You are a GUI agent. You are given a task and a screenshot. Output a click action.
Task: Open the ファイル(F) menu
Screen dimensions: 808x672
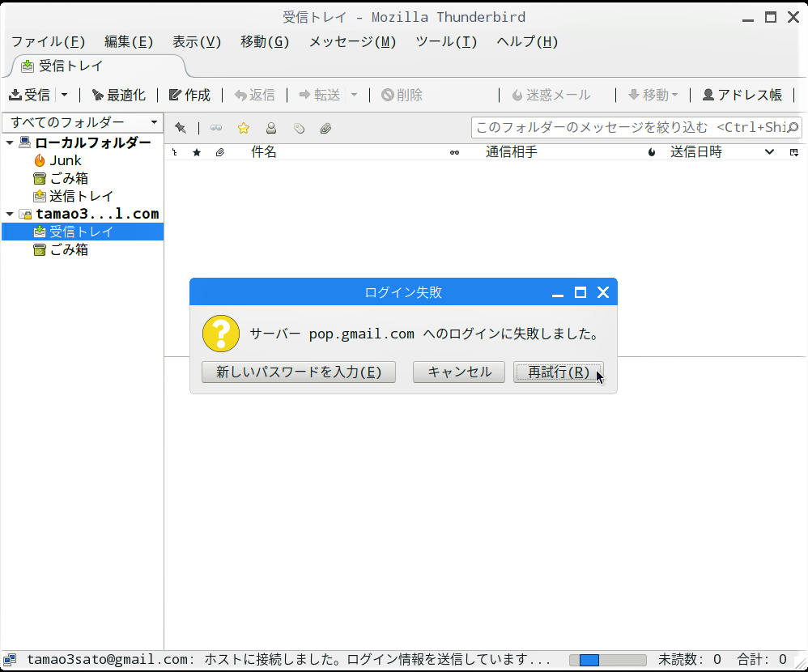[49, 42]
